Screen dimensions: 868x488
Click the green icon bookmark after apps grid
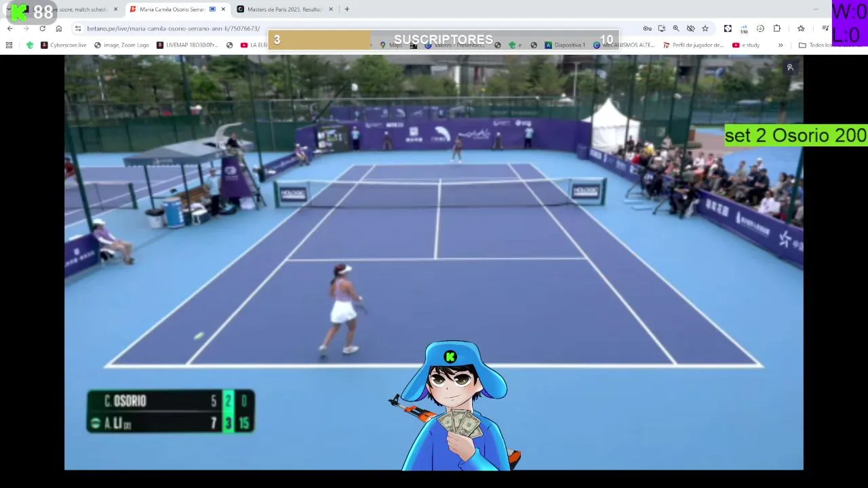tap(29, 45)
